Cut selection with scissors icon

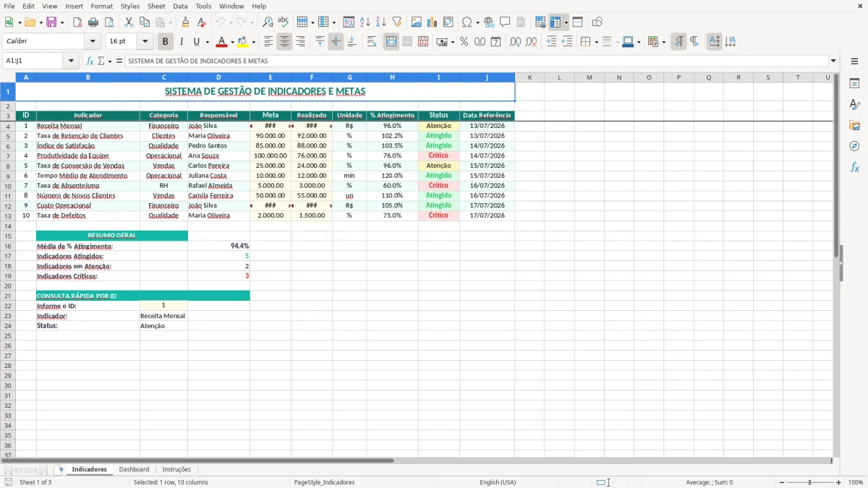click(129, 22)
